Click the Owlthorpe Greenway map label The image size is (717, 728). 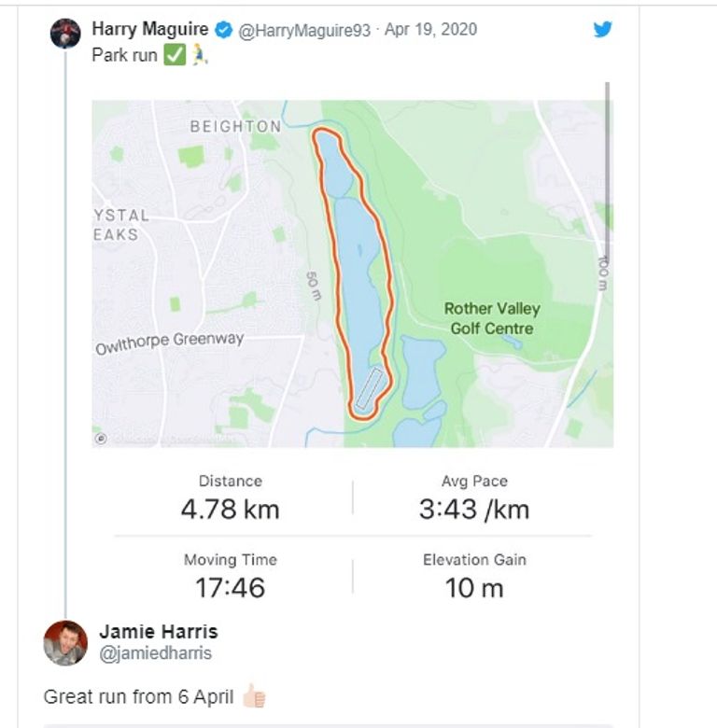point(169,343)
